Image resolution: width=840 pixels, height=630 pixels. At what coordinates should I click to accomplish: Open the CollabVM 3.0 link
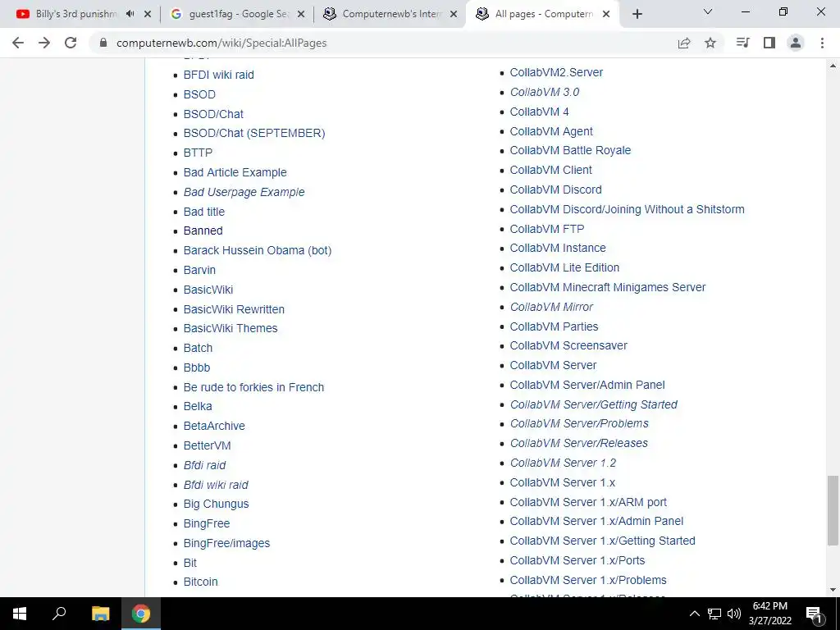click(x=545, y=92)
